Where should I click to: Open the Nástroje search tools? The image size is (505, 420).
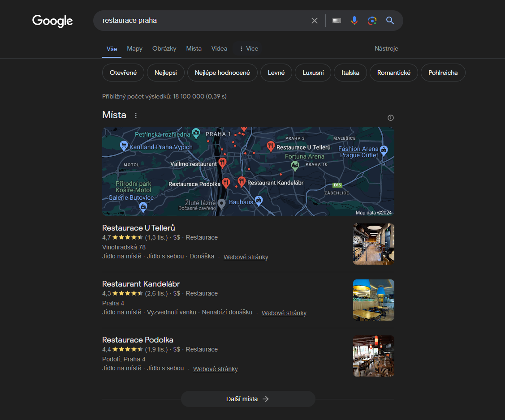point(386,49)
